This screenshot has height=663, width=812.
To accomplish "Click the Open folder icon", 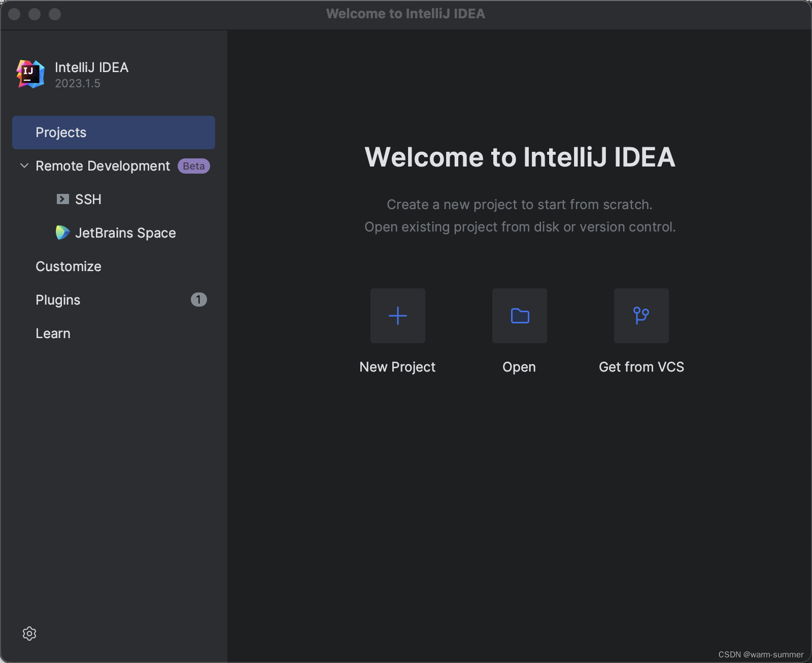I will tap(520, 316).
